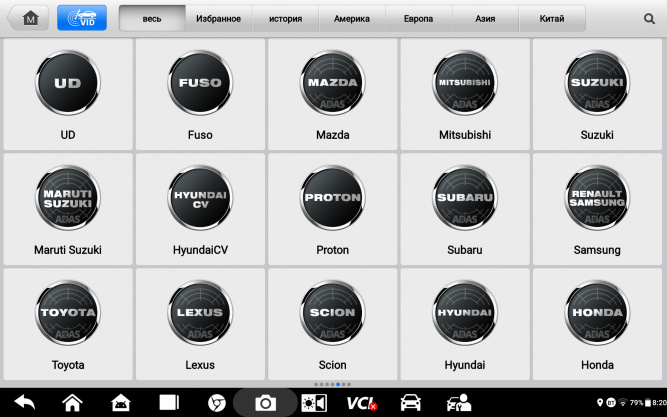
Task: Filter brands by Китай tab
Action: point(552,18)
